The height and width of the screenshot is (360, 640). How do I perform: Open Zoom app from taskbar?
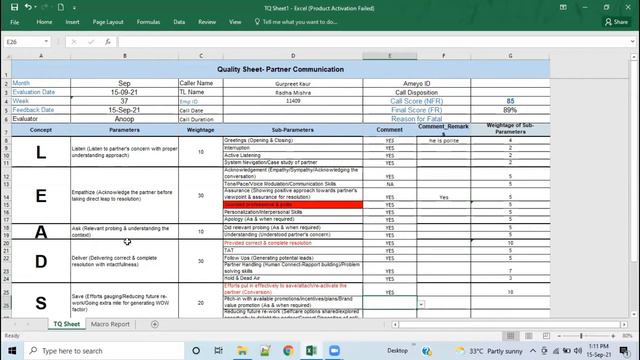334,351
